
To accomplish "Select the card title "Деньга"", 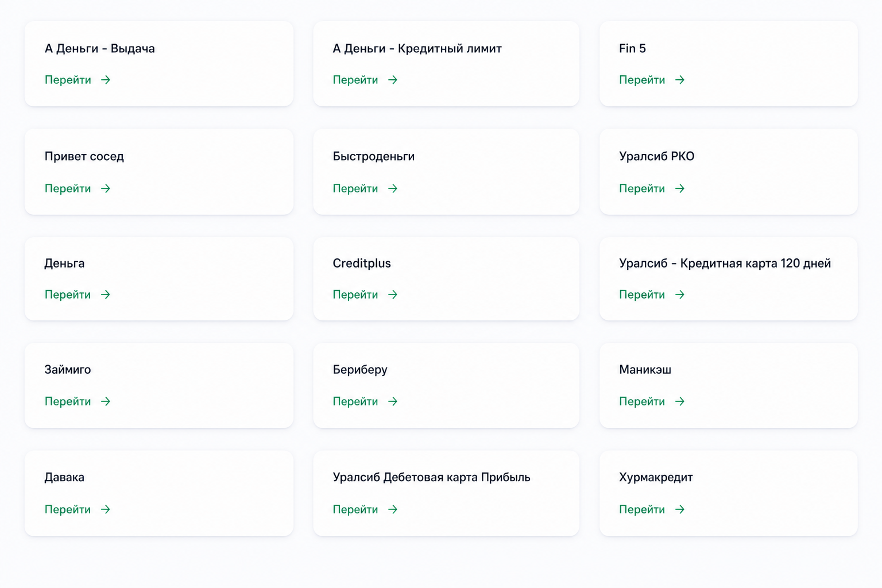I will click(x=64, y=264).
